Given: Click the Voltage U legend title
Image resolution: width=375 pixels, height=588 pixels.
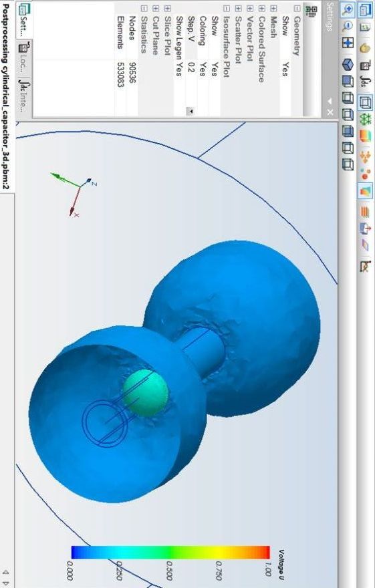Looking at the screenshot, I should (x=281, y=565).
